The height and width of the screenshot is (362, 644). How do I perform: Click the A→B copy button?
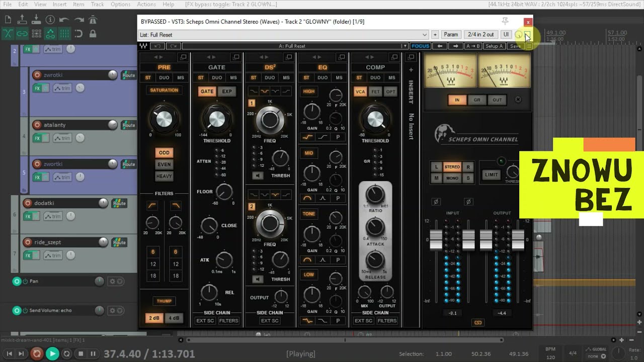coord(473,46)
